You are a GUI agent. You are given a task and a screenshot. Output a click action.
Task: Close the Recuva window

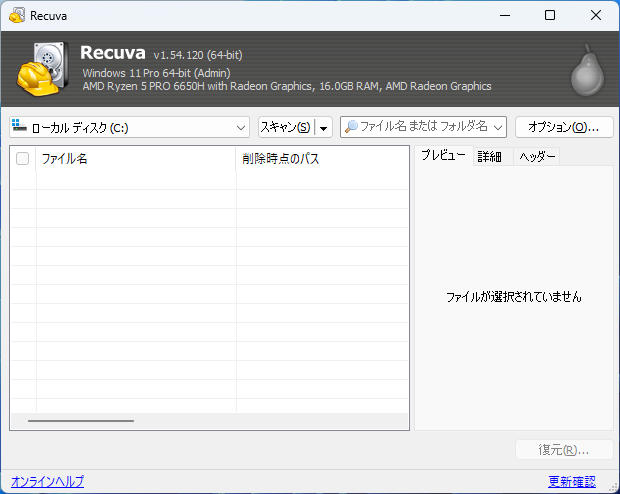pyautogui.click(x=596, y=15)
